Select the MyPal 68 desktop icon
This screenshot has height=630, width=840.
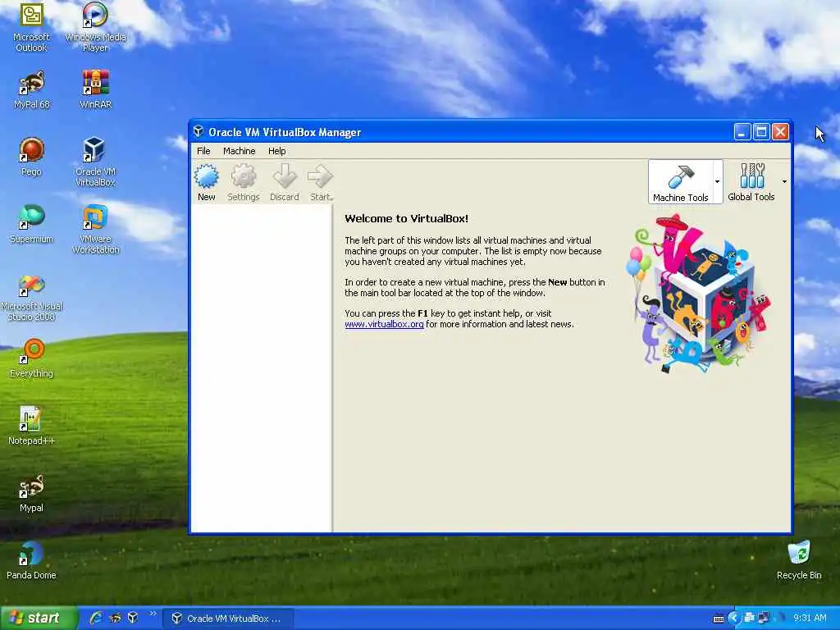[x=31, y=90]
